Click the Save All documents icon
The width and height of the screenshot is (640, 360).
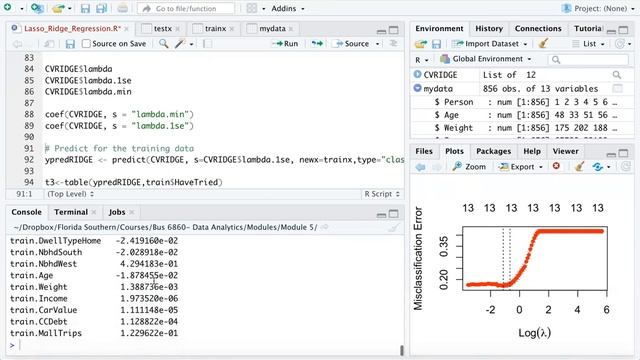pyautogui.click(x=101, y=8)
